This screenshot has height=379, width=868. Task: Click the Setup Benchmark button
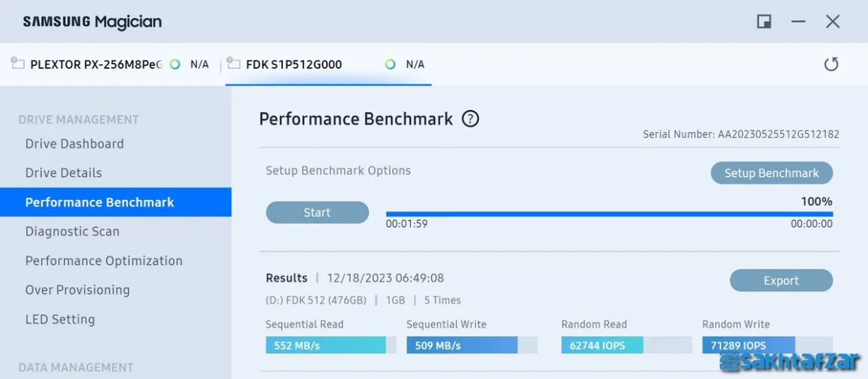click(771, 173)
